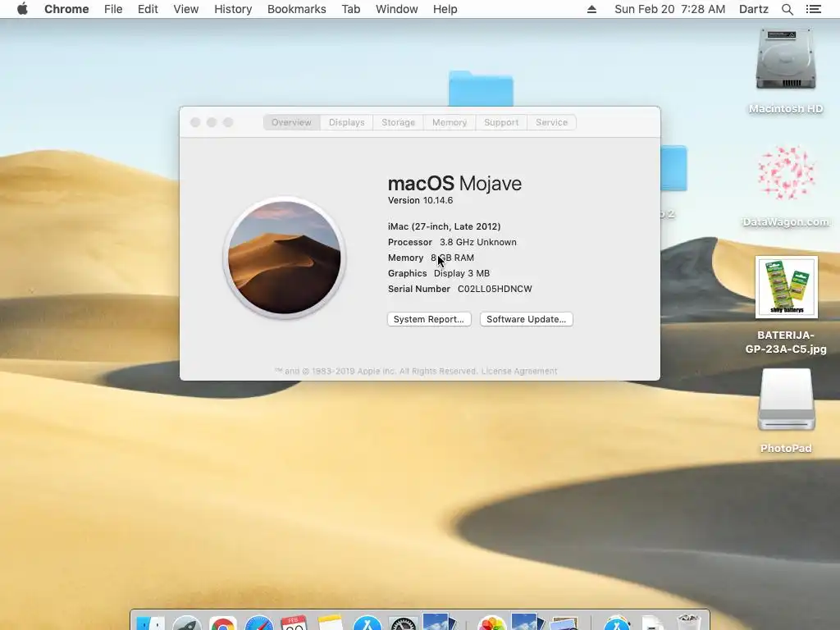Open the Trash in the Dock
Screen dimensions: 840x630
tap(689, 623)
